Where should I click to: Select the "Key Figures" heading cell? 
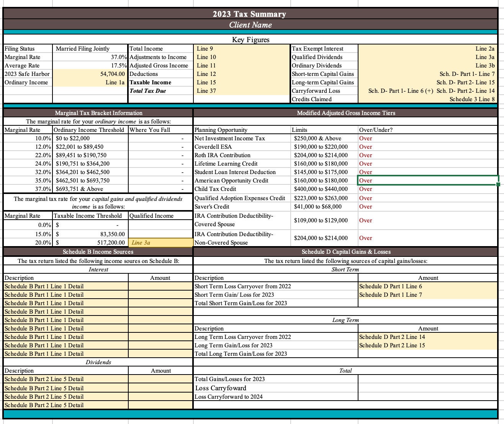tap(250, 40)
